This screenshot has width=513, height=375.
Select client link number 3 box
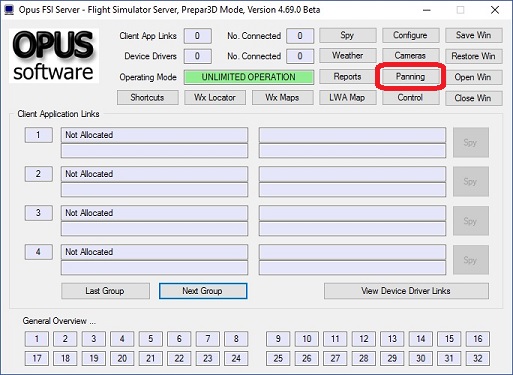(x=39, y=213)
